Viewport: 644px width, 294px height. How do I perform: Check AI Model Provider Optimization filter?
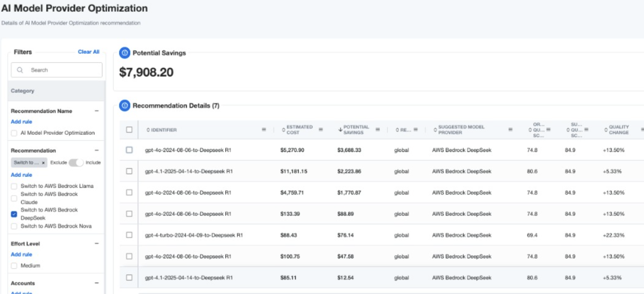coord(14,133)
